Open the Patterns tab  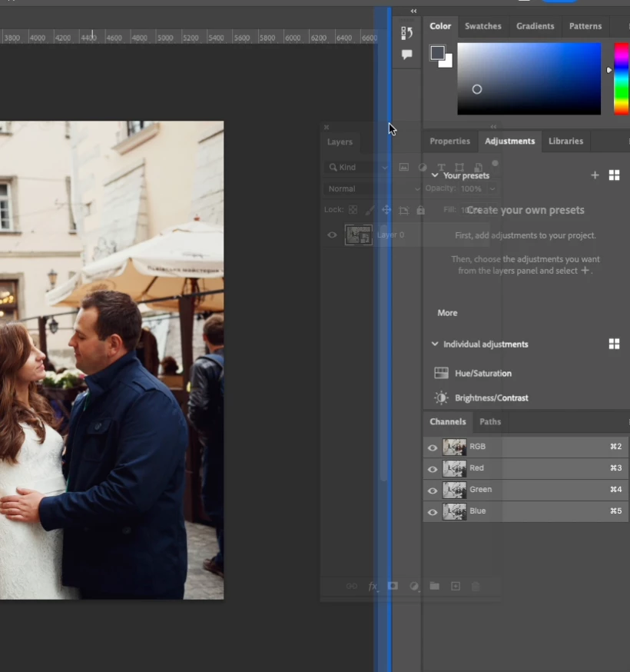[x=585, y=26]
